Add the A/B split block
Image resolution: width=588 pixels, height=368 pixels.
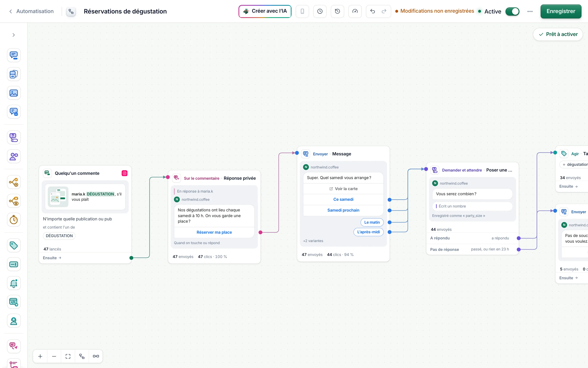(14, 201)
